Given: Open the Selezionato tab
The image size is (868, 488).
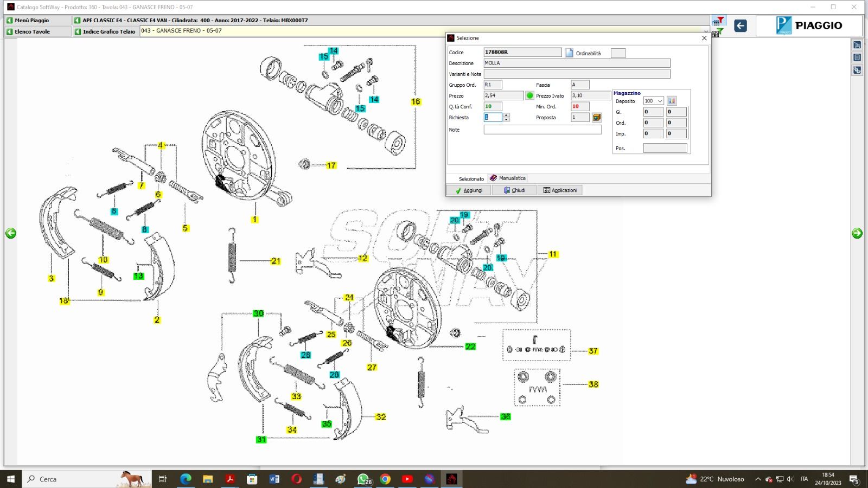Looking at the screenshot, I should [471, 178].
